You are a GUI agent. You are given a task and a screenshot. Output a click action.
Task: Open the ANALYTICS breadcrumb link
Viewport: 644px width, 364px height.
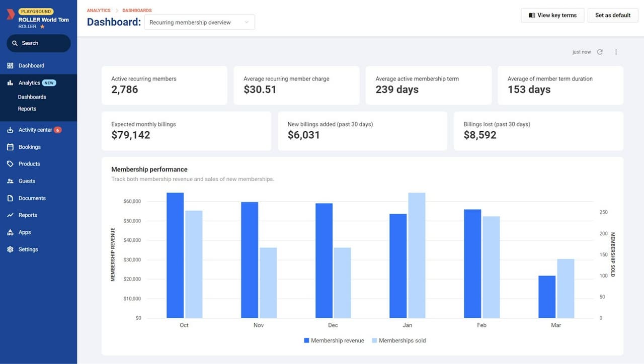point(99,10)
